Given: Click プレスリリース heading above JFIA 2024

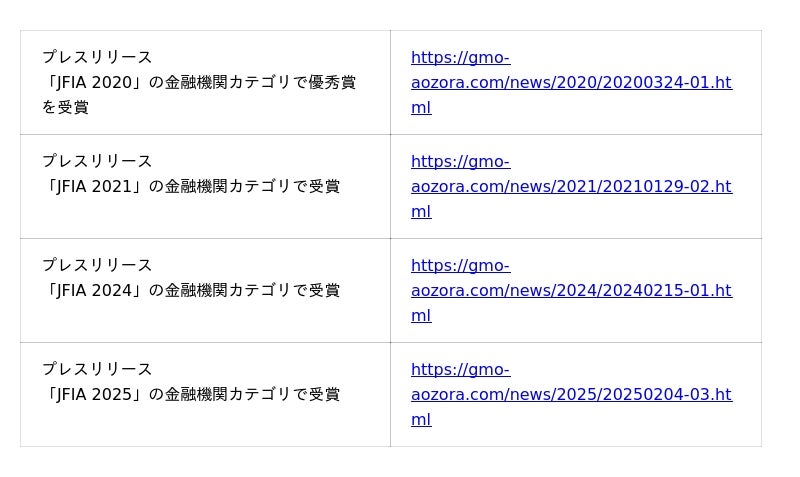Looking at the screenshot, I should click(x=97, y=265).
